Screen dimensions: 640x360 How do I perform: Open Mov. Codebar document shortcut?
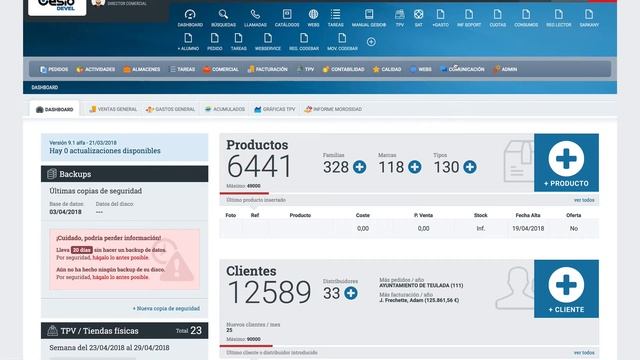coord(342,42)
